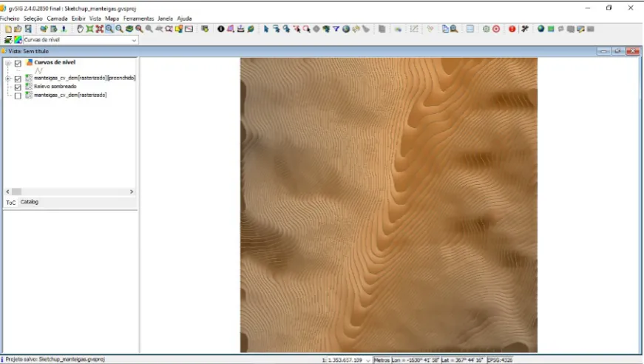The height and width of the screenshot is (364, 644).
Task: Open the Ferramentas menu
Action: pyautogui.click(x=138, y=18)
